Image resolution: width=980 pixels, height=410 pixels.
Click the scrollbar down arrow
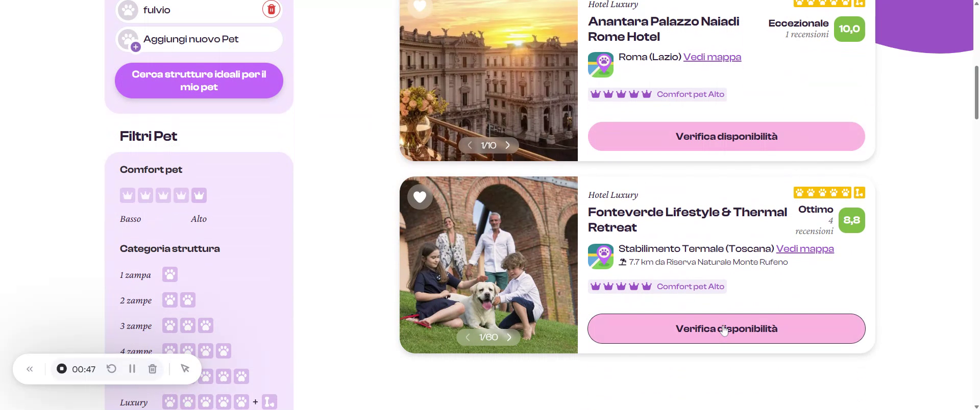[976, 406]
